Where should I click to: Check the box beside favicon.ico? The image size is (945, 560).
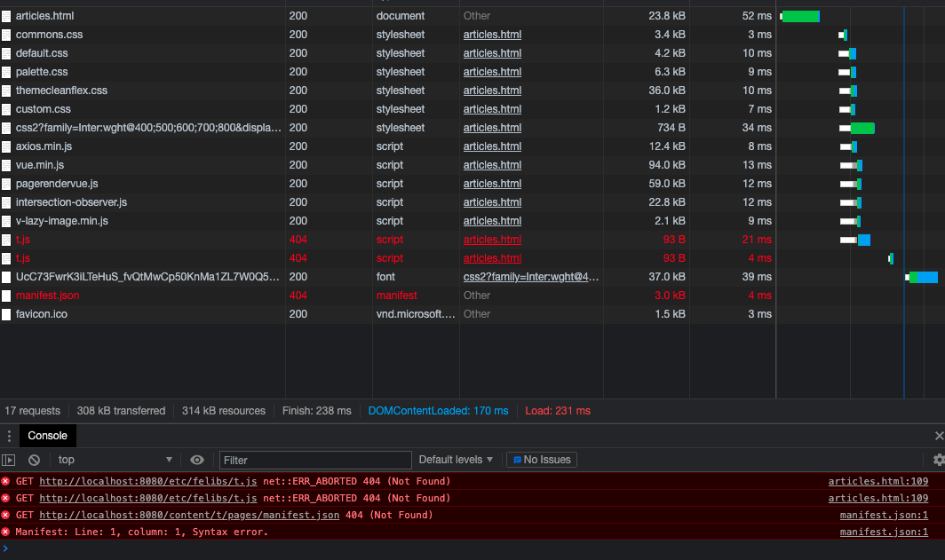6,313
